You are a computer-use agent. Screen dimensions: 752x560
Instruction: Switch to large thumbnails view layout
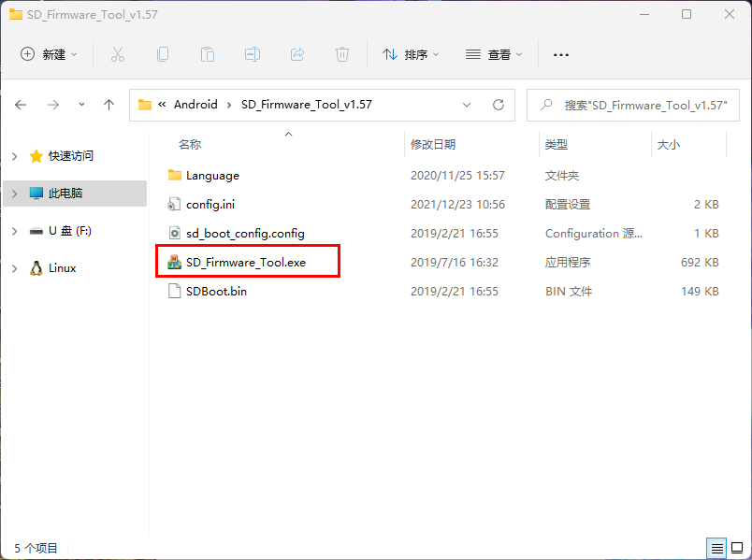tap(736, 548)
